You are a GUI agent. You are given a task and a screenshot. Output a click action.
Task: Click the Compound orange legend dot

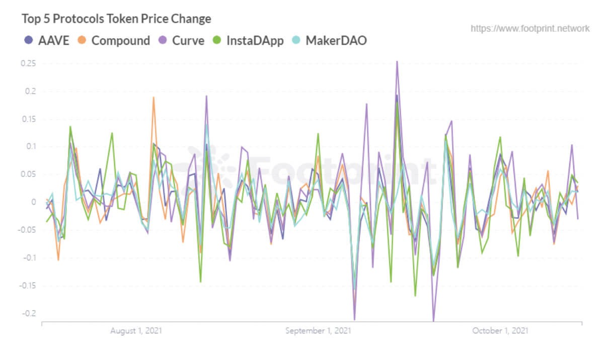[x=82, y=41]
